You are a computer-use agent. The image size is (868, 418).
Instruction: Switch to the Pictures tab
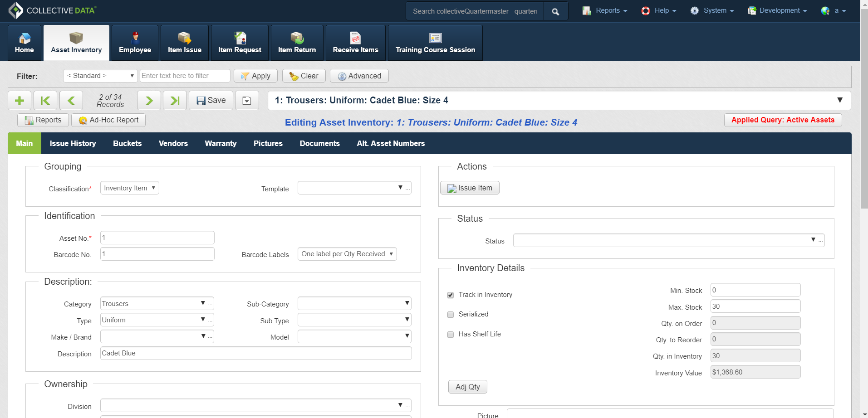click(x=268, y=143)
